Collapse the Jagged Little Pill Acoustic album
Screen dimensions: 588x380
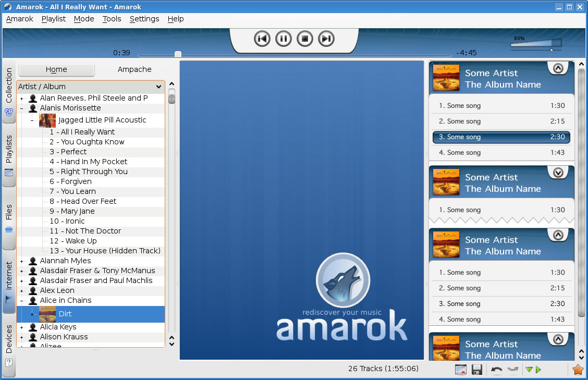31,120
